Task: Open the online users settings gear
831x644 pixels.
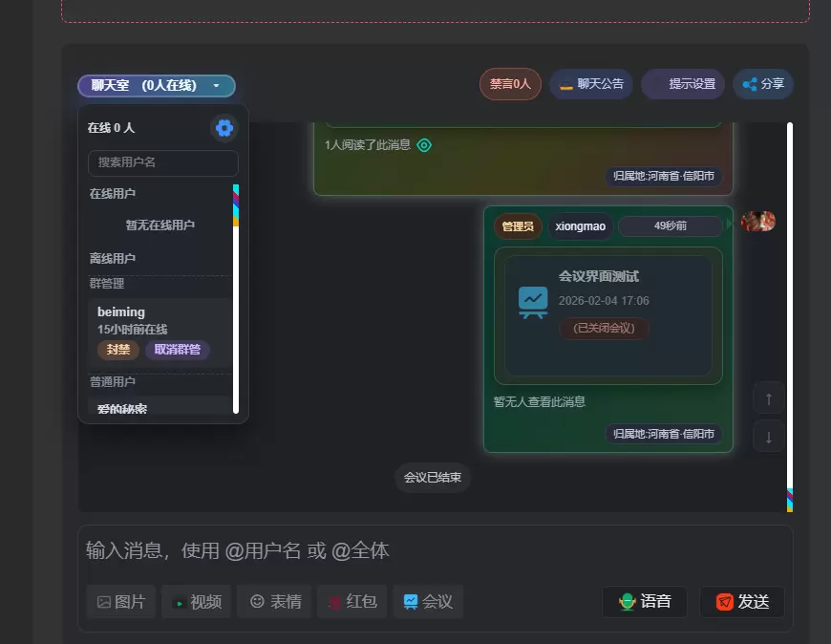Action: [x=224, y=128]
